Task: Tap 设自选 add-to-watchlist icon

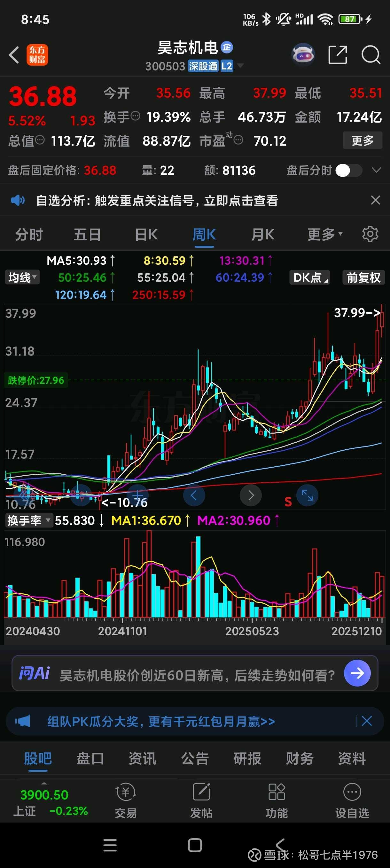Action: pos(352,800)
